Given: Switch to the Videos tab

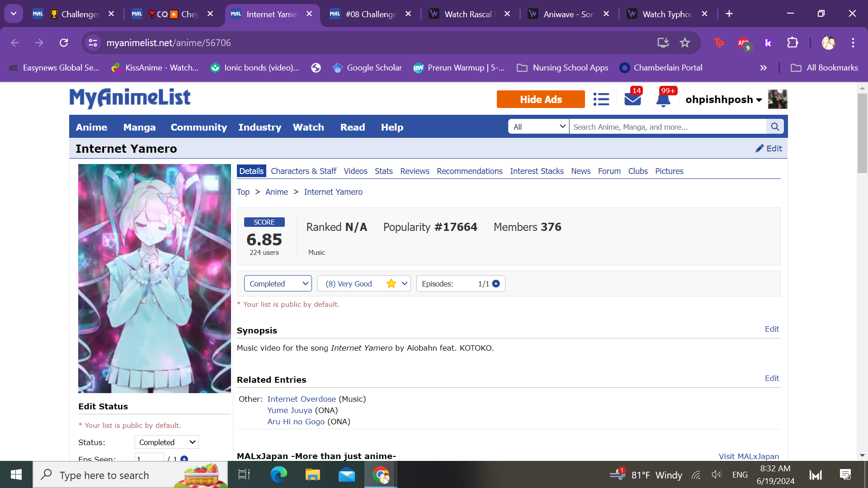Looking at the screenshot, I should 355,171.
